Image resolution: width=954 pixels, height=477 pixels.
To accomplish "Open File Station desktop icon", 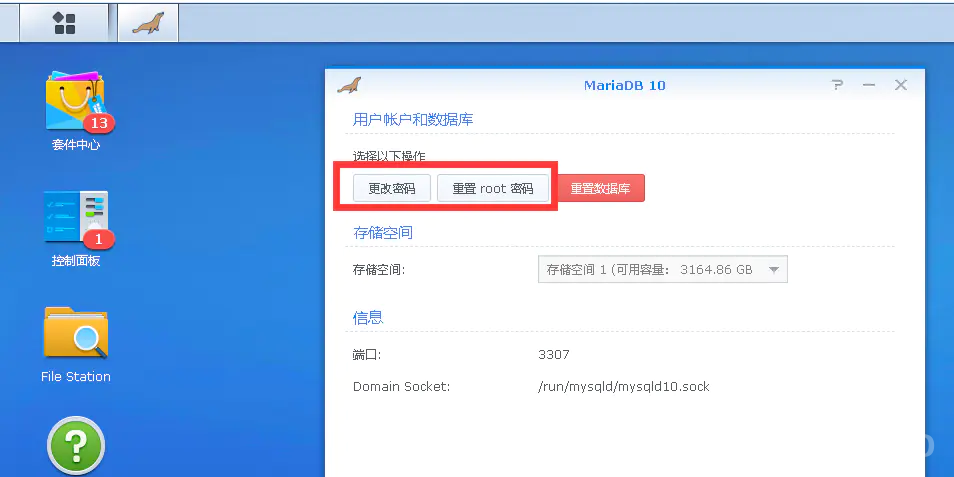I will [x=76, y=333].
